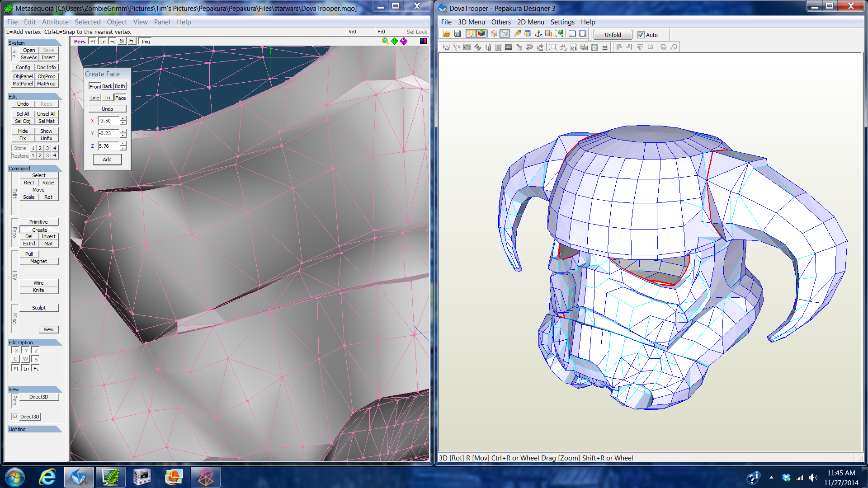This screenshot has width=868, height=488.
Task: Click the ObjPanel button
Action: 23,76
